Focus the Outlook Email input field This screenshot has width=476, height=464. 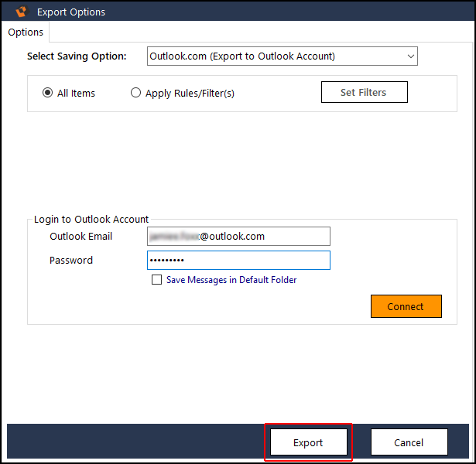tap(238, 236)
